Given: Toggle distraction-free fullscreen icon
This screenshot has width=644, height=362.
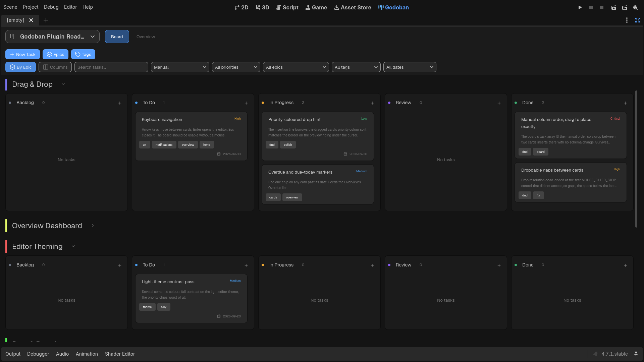Looking at the screenshot, I should pyautogui.click(x=638, y=20).
